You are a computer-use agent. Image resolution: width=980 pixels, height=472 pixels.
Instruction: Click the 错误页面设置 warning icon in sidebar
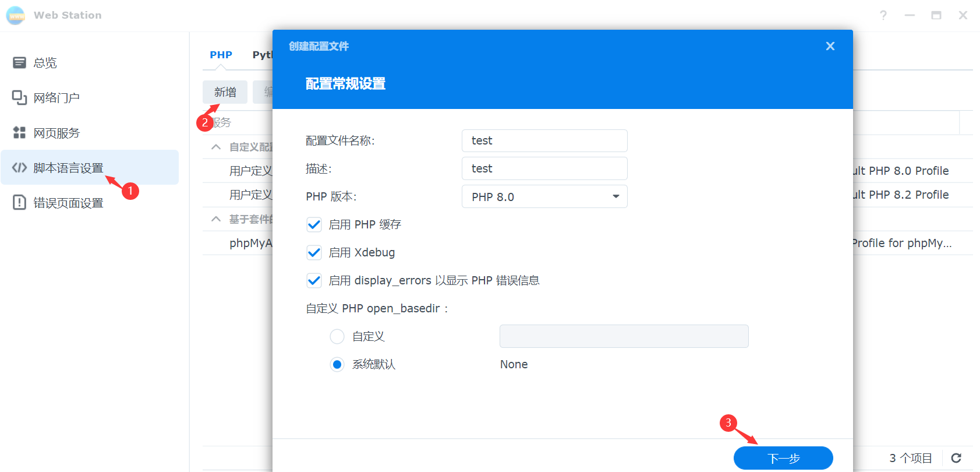coord(19,203)
